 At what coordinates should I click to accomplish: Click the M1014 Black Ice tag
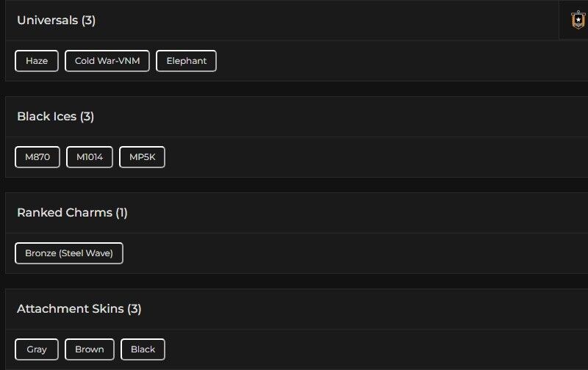(x=90, y=157)
